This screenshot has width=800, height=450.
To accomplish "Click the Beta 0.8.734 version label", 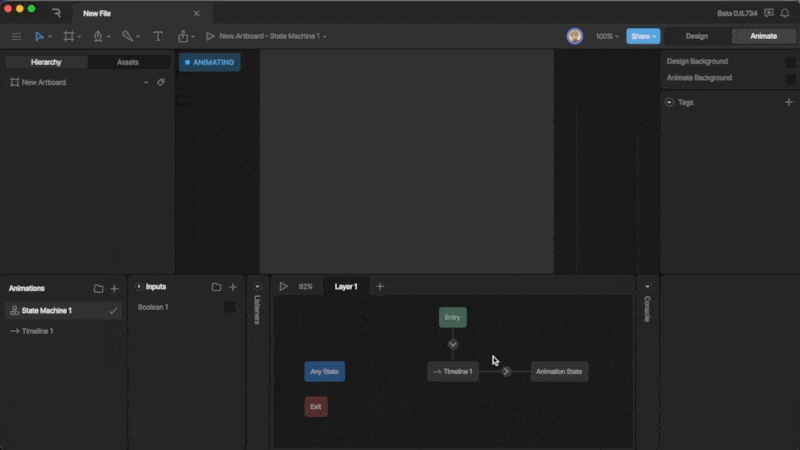I will tap(737, 13).
